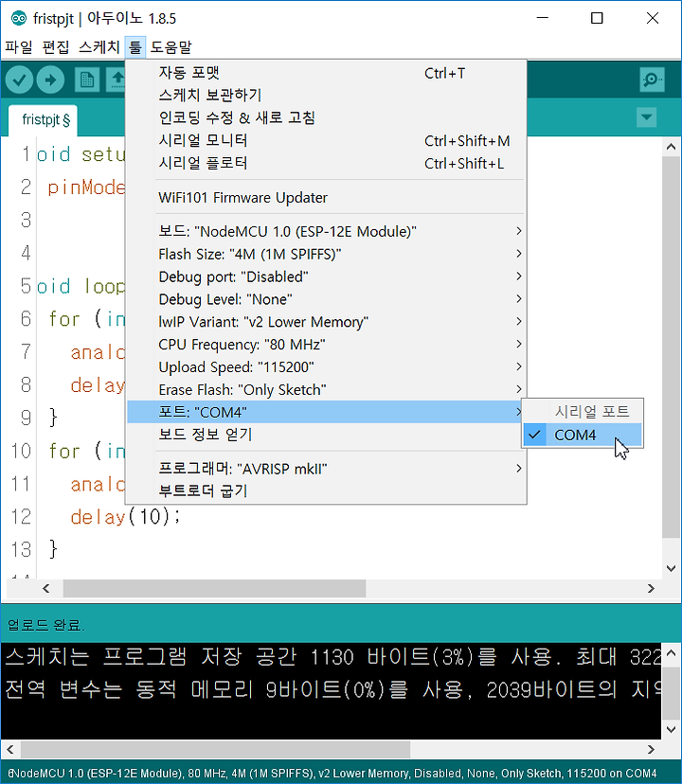Click console scrollbar up arrow
This screenshot has height=784, width=682.
[x=671, y=652]
